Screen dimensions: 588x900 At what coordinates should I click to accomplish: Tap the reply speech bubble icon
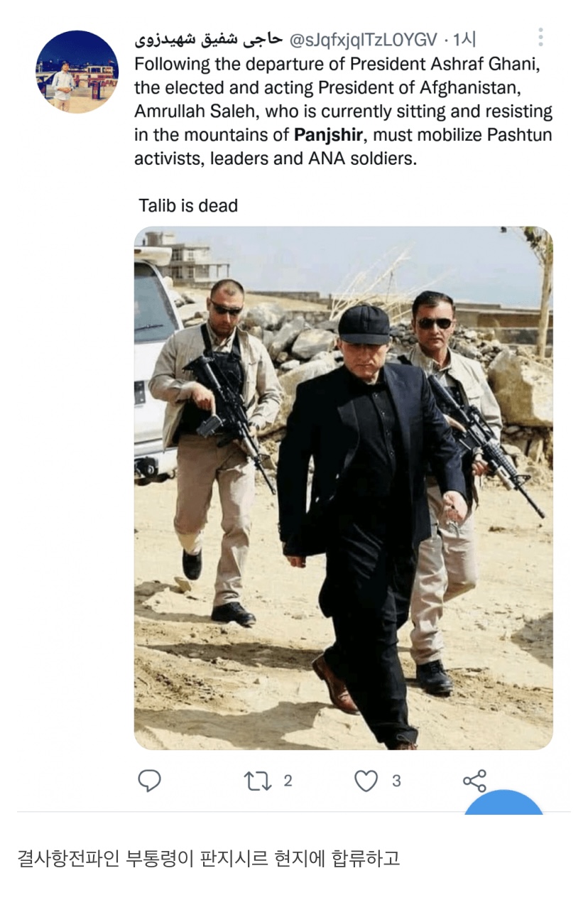(148, 781)
